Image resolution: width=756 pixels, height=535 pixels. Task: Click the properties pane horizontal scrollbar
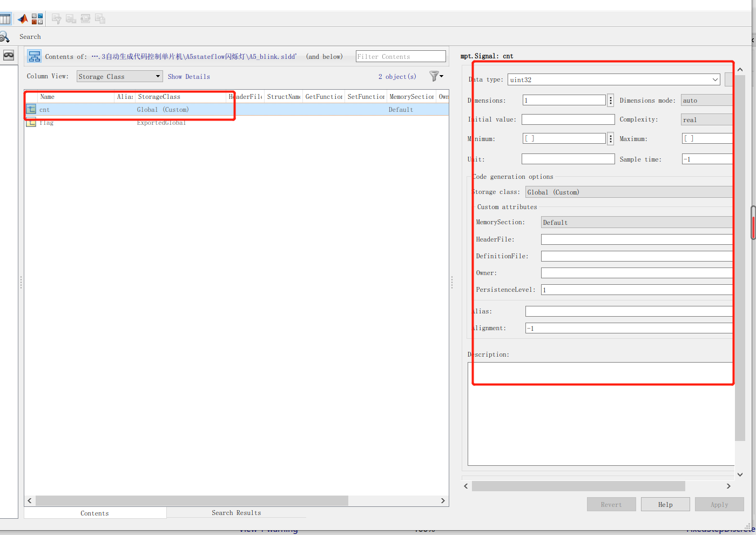578,486
